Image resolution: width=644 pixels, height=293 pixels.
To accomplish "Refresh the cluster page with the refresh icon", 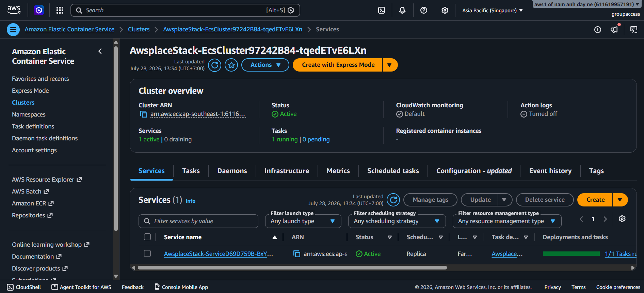I will coord(214,65).
